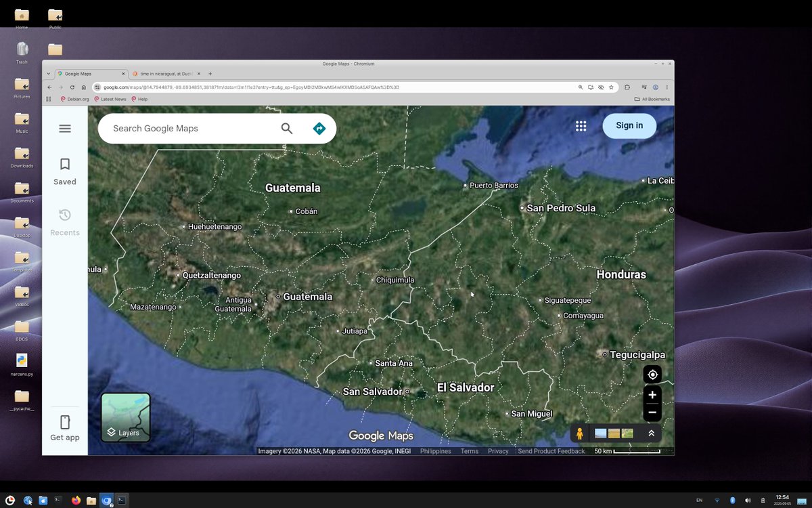Open a new browser tab
The image size is (812, 508).
tap(210, 73)
